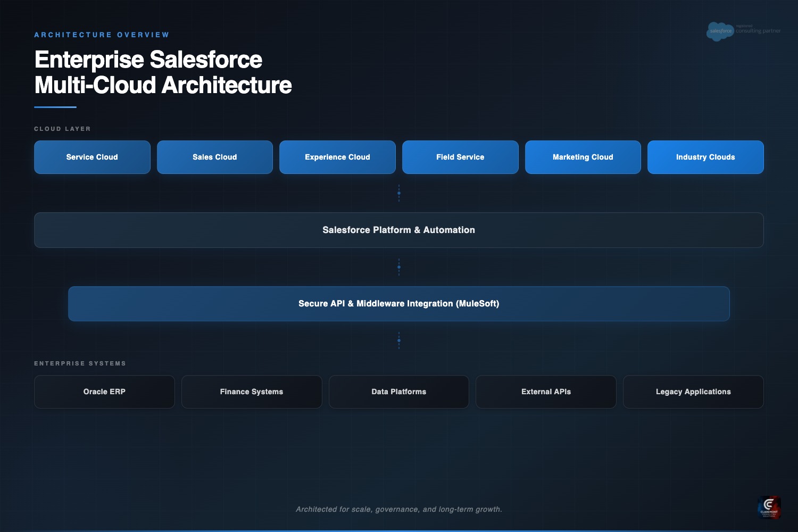798x532 pixels.
Task: Click the Claremont Consulting logo icon
Action: pos(769,507)
